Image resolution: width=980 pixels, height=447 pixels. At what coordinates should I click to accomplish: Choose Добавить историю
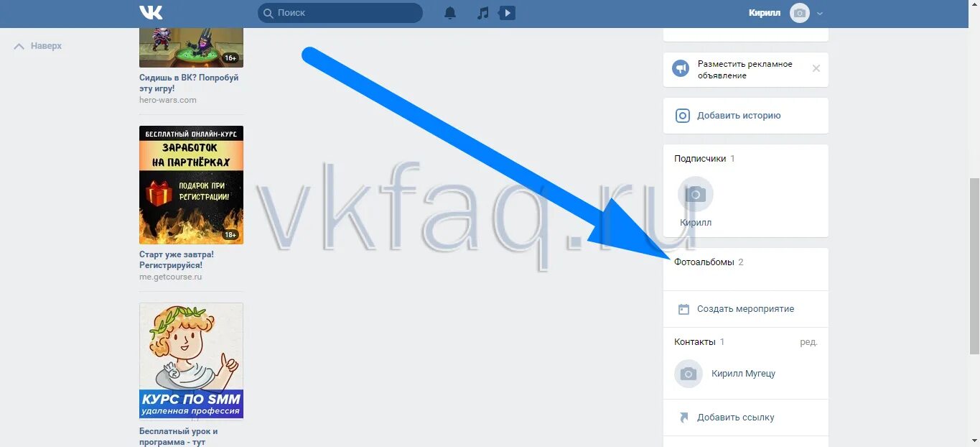pos(739,115)
